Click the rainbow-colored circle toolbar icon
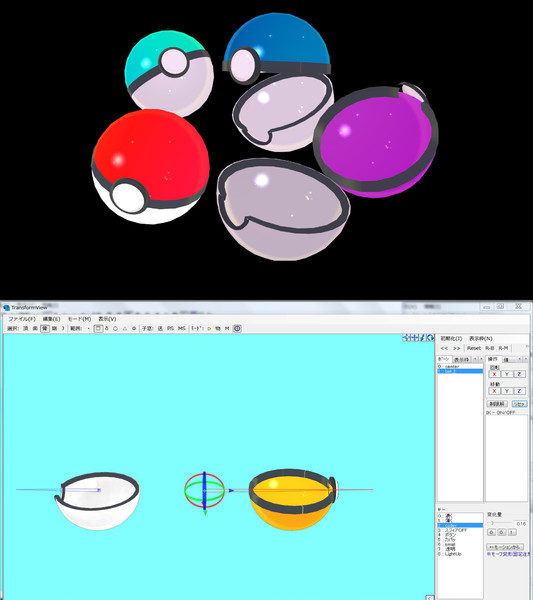This screenshot has height=600, width=533. 237,328
